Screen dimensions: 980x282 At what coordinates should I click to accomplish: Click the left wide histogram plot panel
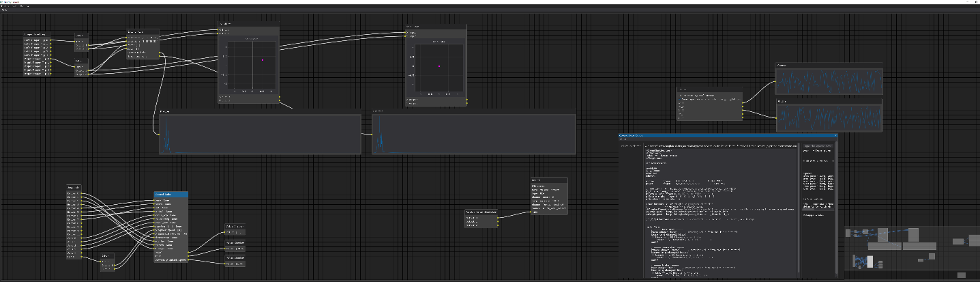coord(260,135)
